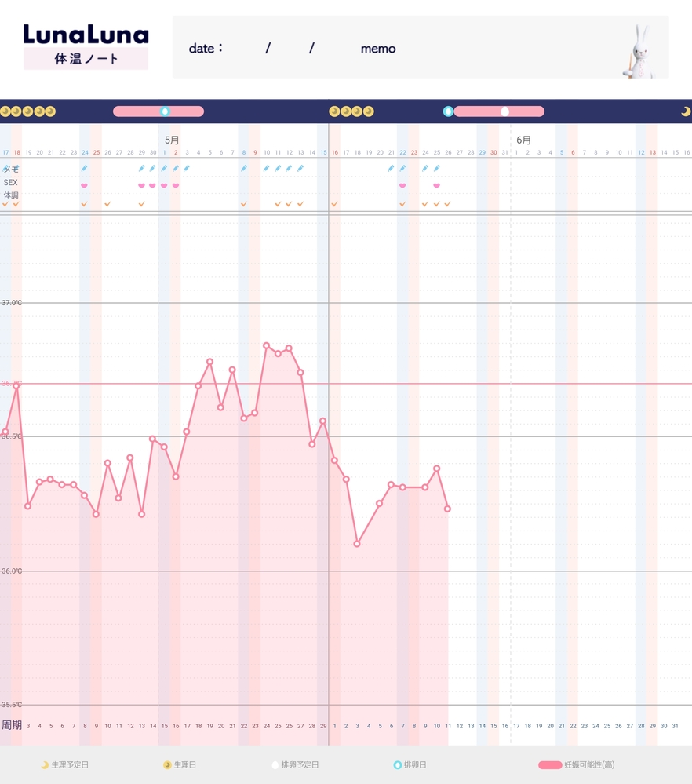Click the 体調 checkmark on May 16
The image size is (692, 784).
tap(334, 204)
